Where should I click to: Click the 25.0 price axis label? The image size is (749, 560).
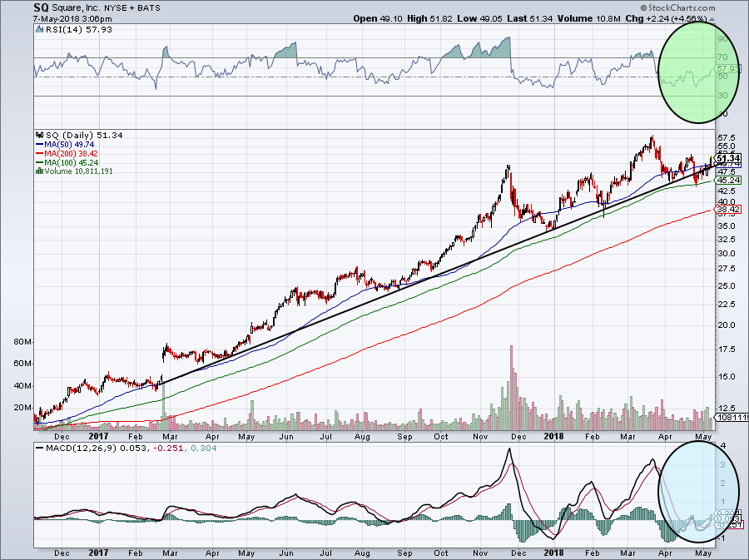pos(726,286)
